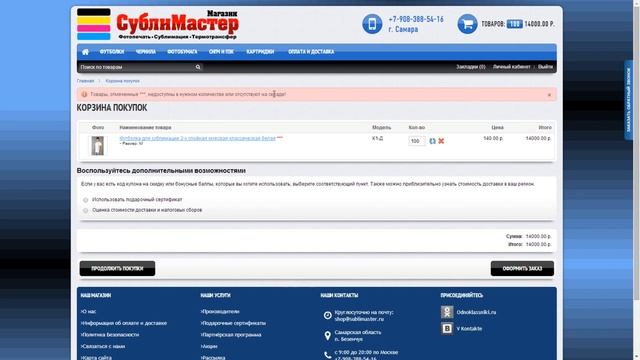This screenshot has width=640, height=360.
Task: Open the Закладки (0) link
Action: 471,67
